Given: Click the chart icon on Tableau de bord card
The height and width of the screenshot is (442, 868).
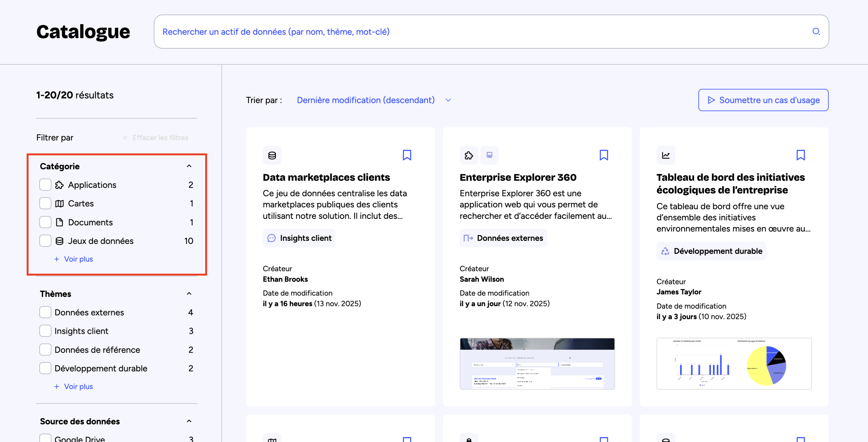Looking at the screenshot, I should click(666, 155).
